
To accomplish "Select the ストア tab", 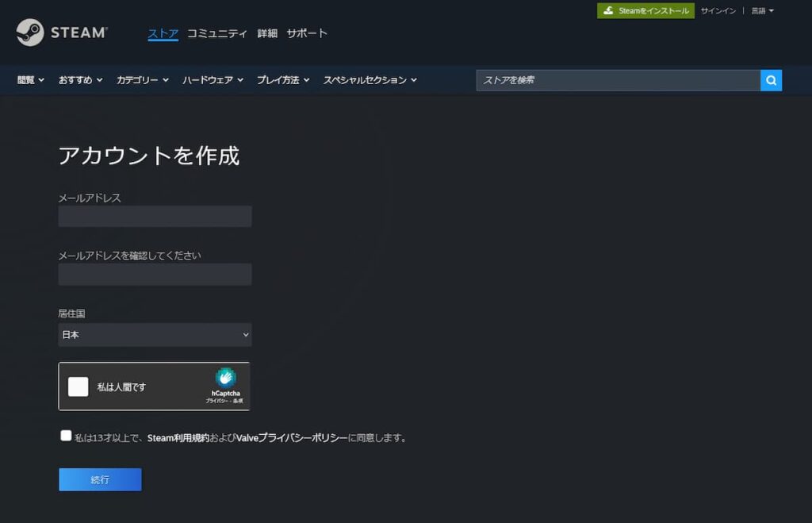I will (163, 33).
